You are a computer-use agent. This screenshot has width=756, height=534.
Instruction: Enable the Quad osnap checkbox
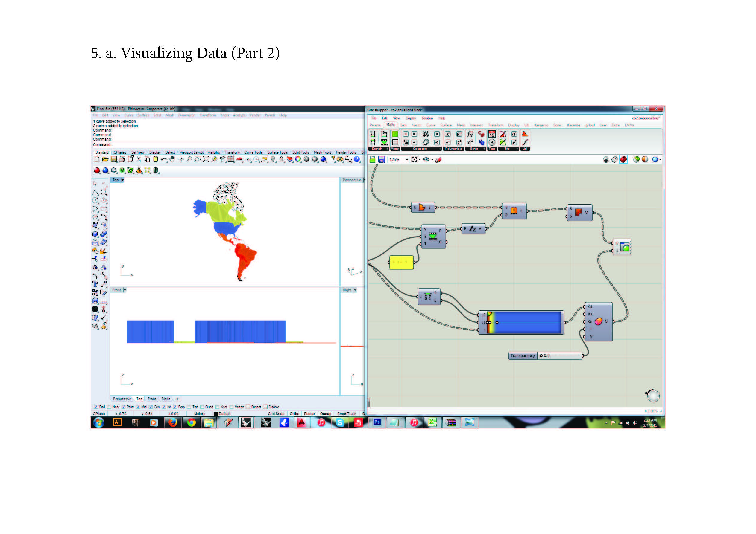pyautogui.click(x=202, y=407)
